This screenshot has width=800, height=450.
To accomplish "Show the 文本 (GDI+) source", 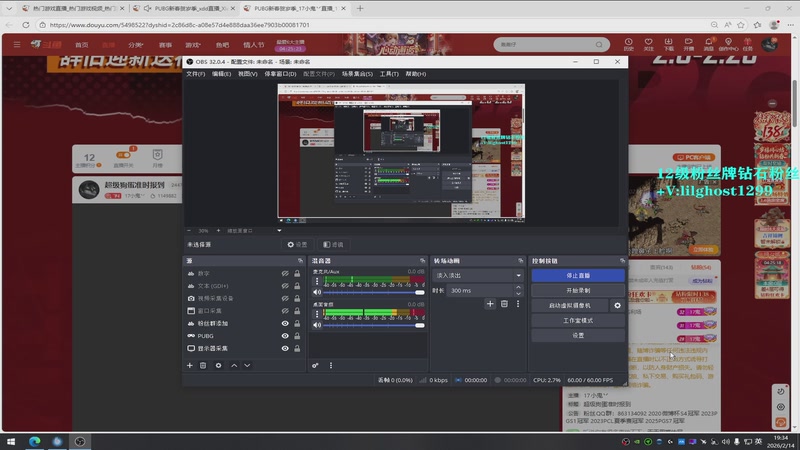I will (x=285, y=286).
